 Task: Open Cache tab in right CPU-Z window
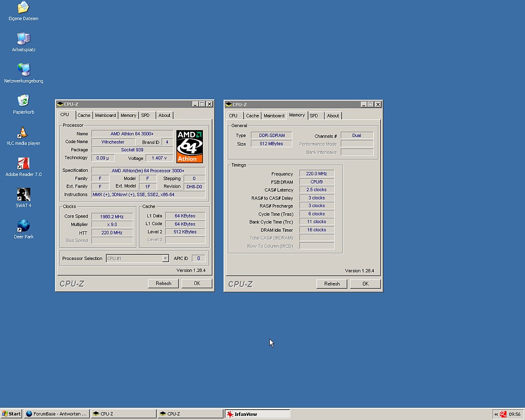click(x=252, y=115)
